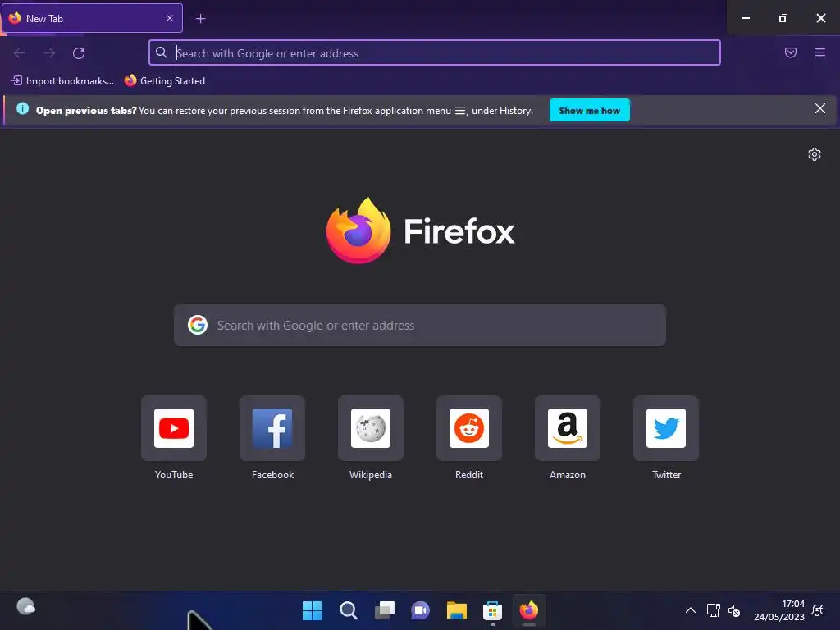Open the Firefox application hamburger menu
Screen dimensions: 840x630
coord(820,52)
